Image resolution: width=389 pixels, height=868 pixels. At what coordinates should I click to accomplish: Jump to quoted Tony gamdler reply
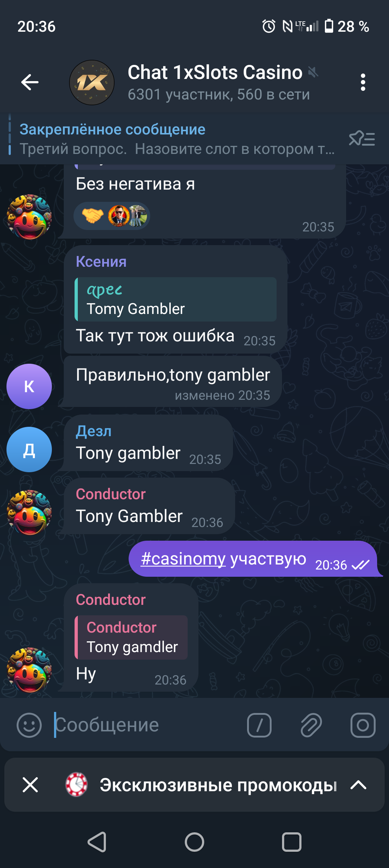(131, 637)
